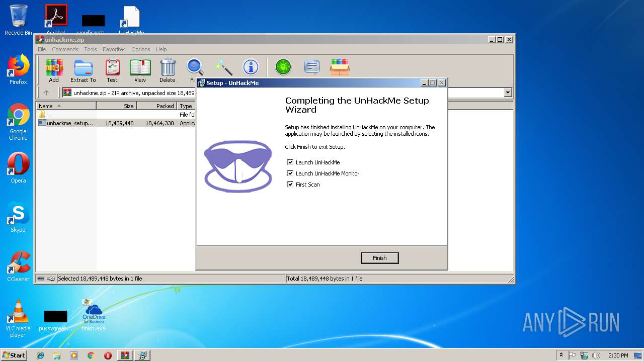Screen dimensions: 644x362
Task: Click the Find magnifier toolbar icon
Action: click(195, 68)
